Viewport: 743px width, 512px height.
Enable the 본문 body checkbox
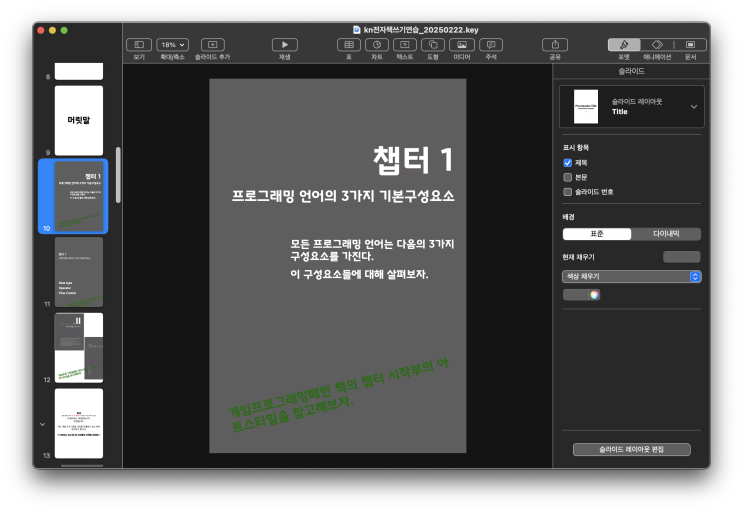(x=567, y=177)
